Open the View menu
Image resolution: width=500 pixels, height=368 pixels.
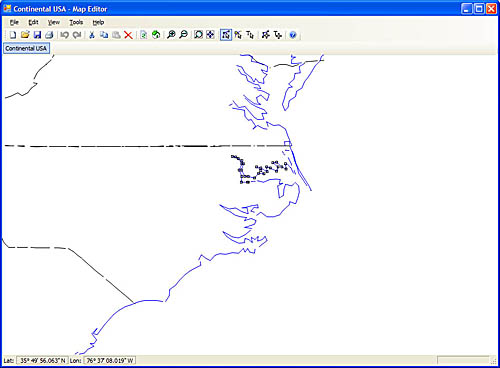coord(53,22)
